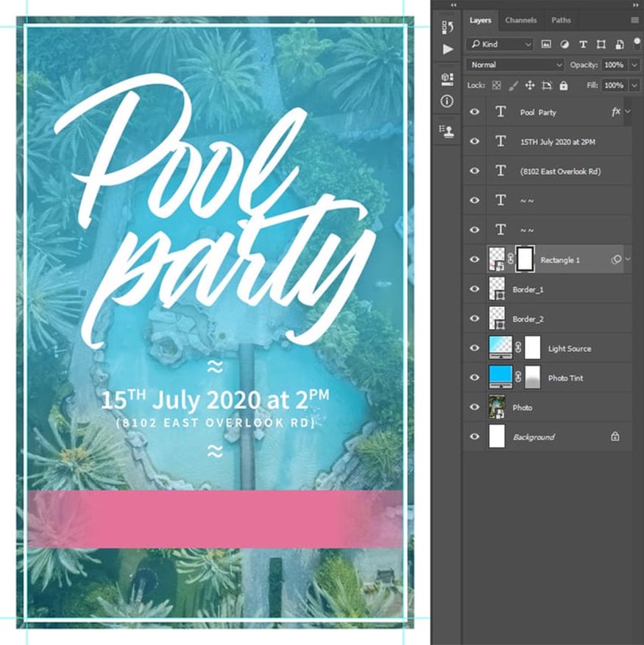Click the smart filter icon on Rectangle 1
Screen dimensions: 644x645
pos(616,260)
